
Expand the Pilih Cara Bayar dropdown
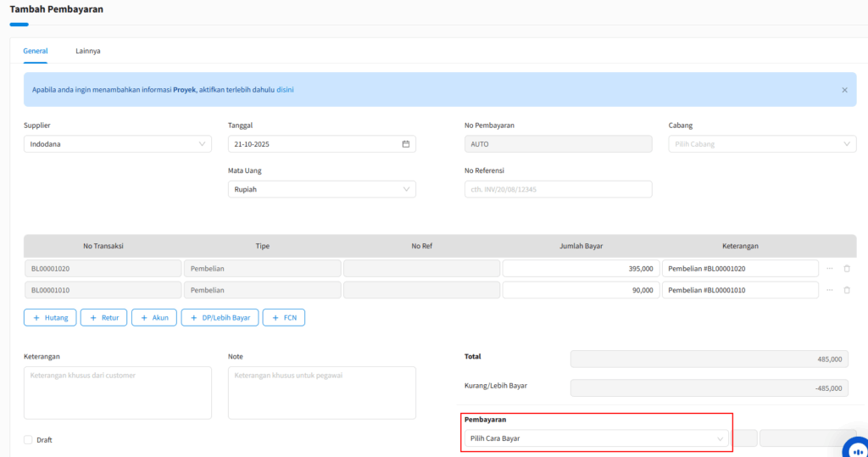tap(596, 438)
